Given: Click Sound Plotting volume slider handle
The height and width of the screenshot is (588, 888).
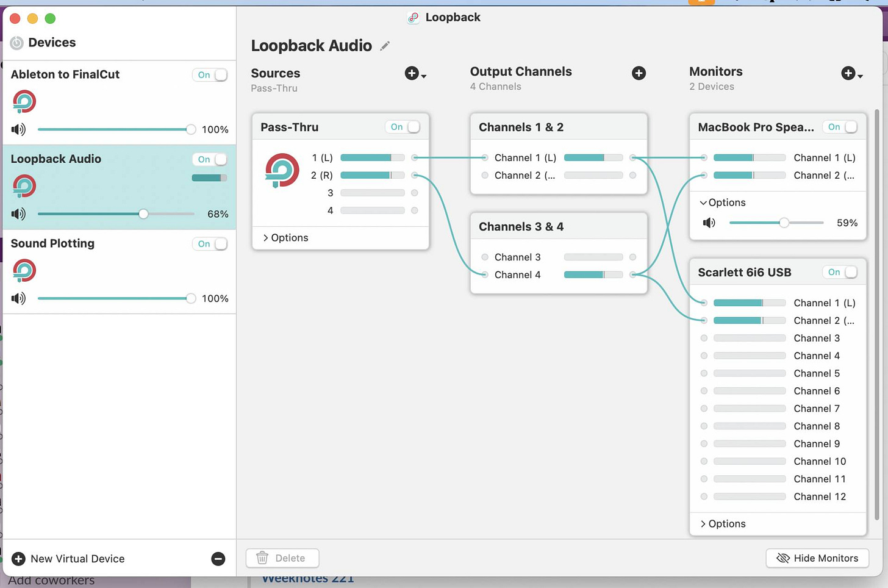Looking at the screenshot, I should click(x=191, y=298).
